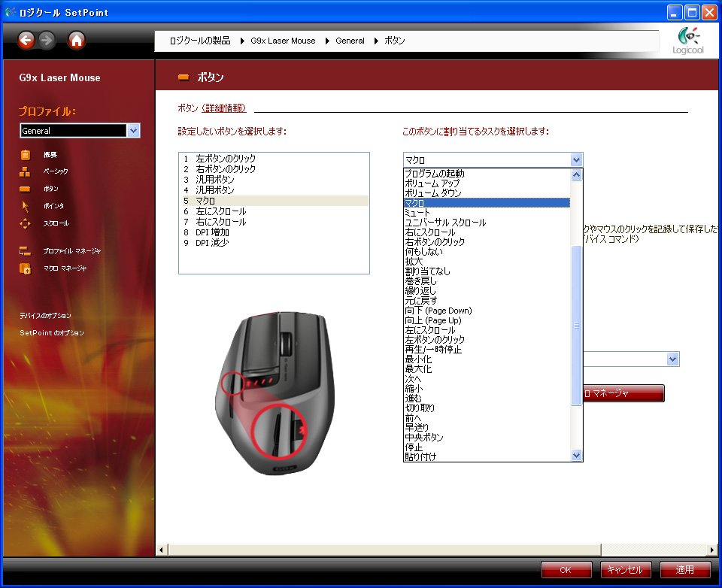Click the forward arrow navigation icon
This screenshot has height=588, width=722.
tap(47, 41)
